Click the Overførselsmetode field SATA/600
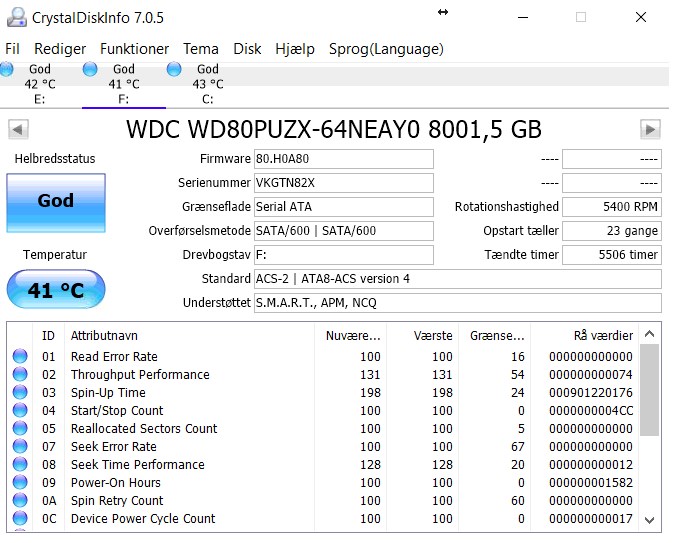This screenshot has width=673, height=543. [x=344, y=231]
